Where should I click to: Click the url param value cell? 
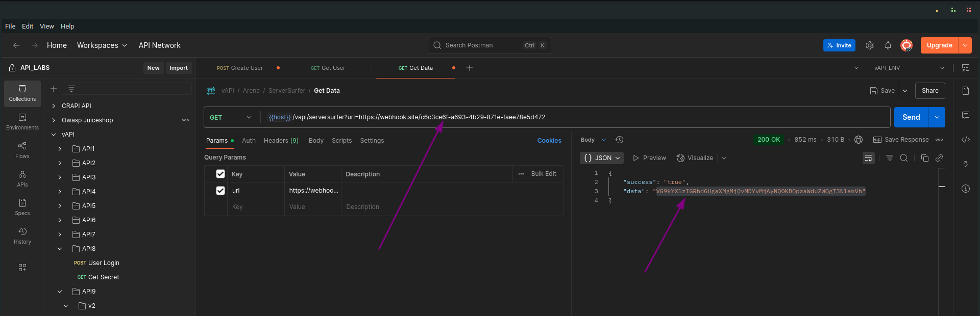[x=313, y=191]
